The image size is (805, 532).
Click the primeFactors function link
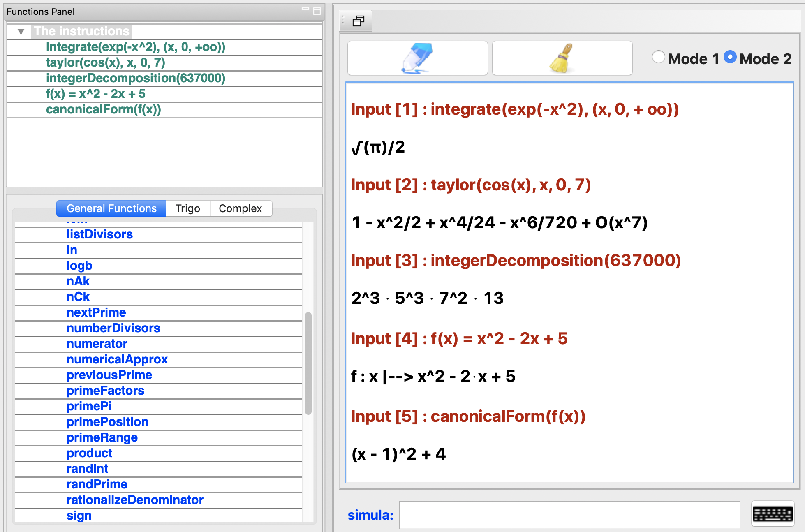point(105,391)
